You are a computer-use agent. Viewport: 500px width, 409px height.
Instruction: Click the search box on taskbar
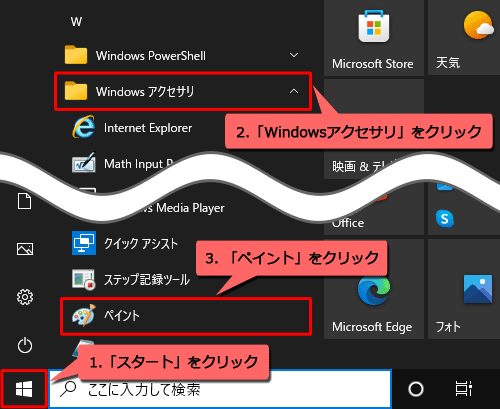pyautogui.click(x=220, y=389)
